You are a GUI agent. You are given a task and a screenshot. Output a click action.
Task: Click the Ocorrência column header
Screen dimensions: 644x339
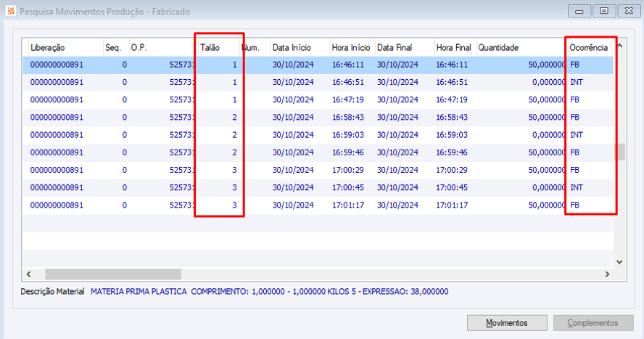(590, 48)
